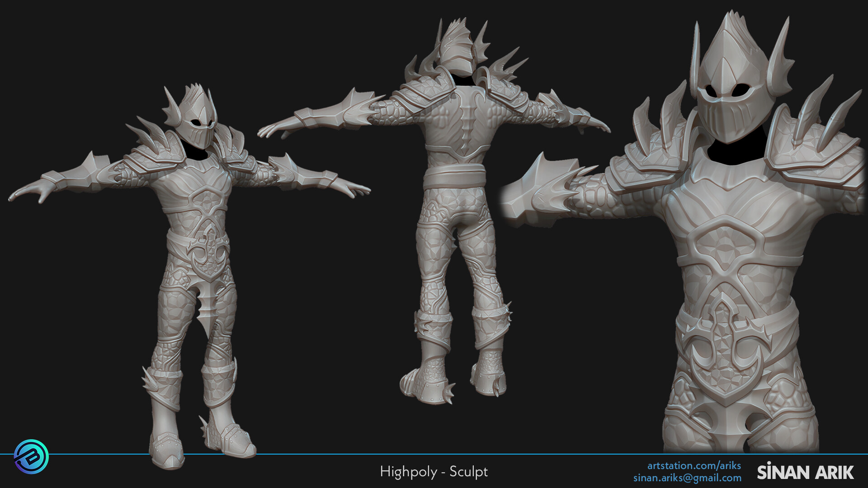Click the blue divider line above the caption
Viewport: 868px width, 488px height.
(434, 454)
